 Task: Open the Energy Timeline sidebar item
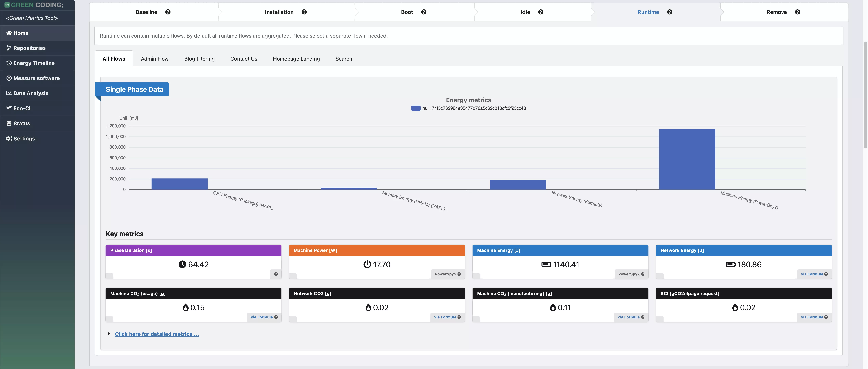(x=34, y=63)
